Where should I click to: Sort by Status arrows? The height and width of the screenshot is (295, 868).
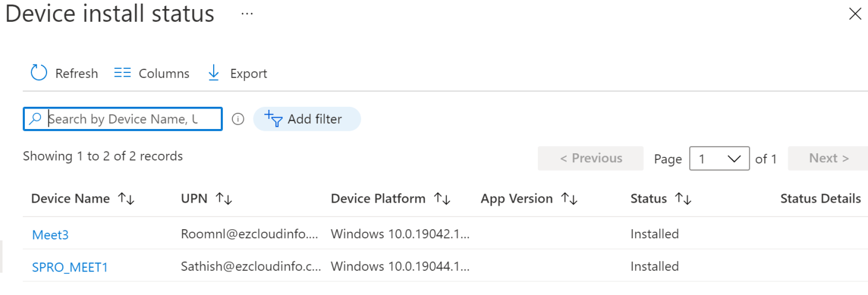[x=683, y=198]
